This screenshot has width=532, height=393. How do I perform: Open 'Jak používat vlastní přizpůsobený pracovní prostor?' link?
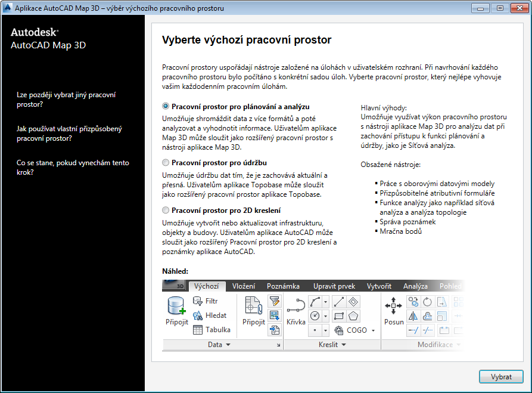[x=69, y=134]
